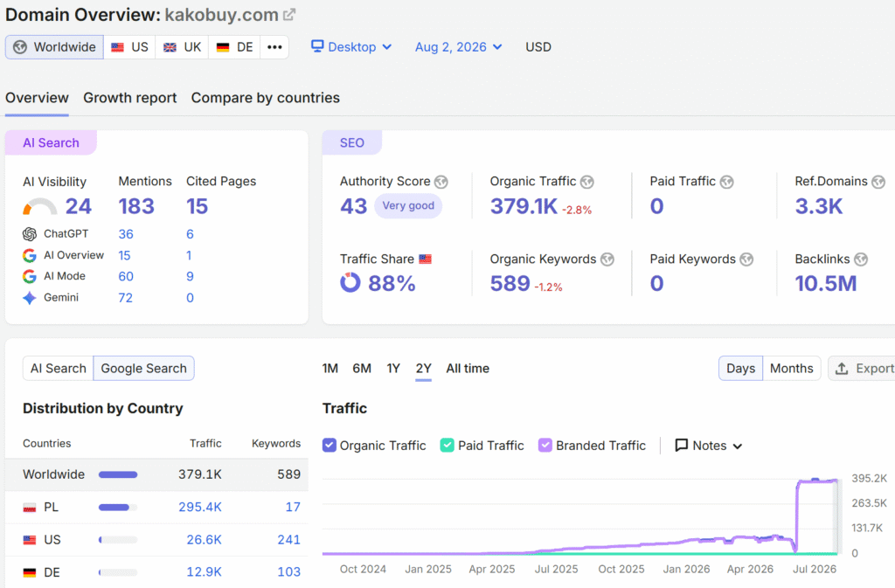
Task: Click PL traffic value 295.4K
Action: (x=200, y=507)
